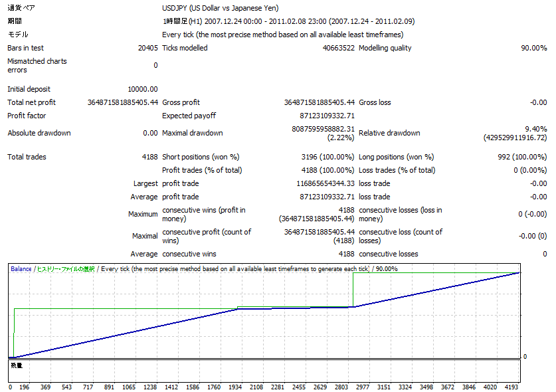This screenshot has height=392, width=556.
Task: Click the Mismatched charts errors value 0
Action: 155,65
